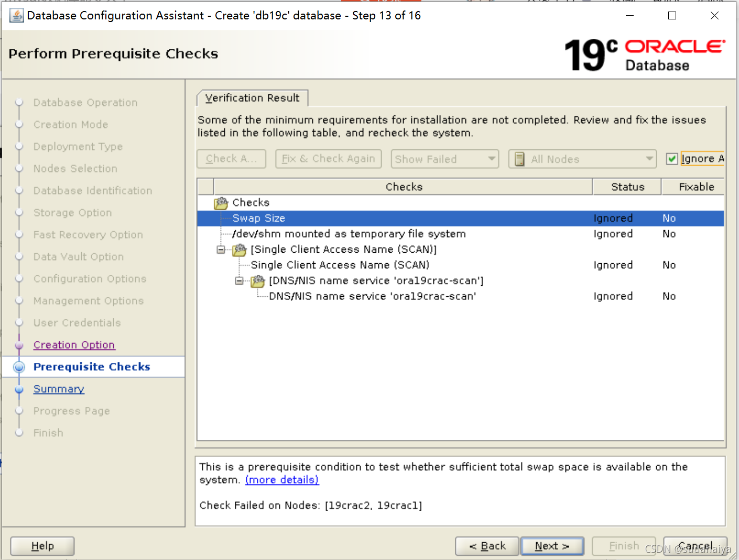
Task: Collapse the [Single Client Access Name (SCAN)] node
Action: click(221, 250)
